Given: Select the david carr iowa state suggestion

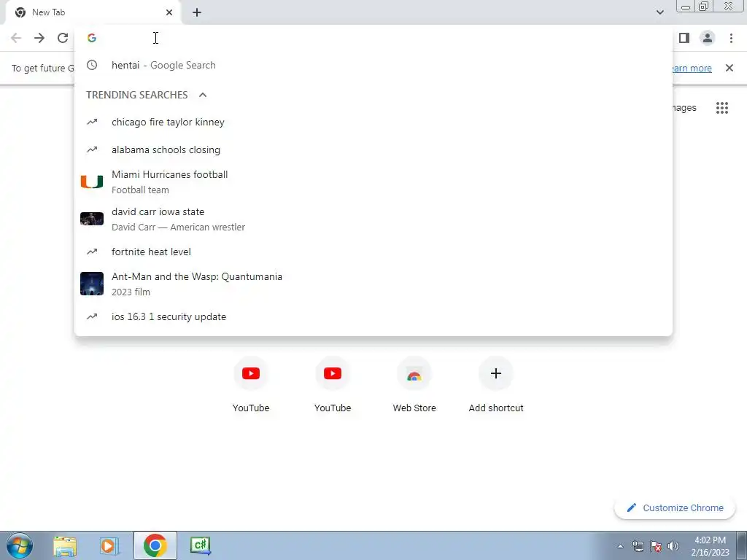Looking at the screenshot, I should tap(373, 219).
